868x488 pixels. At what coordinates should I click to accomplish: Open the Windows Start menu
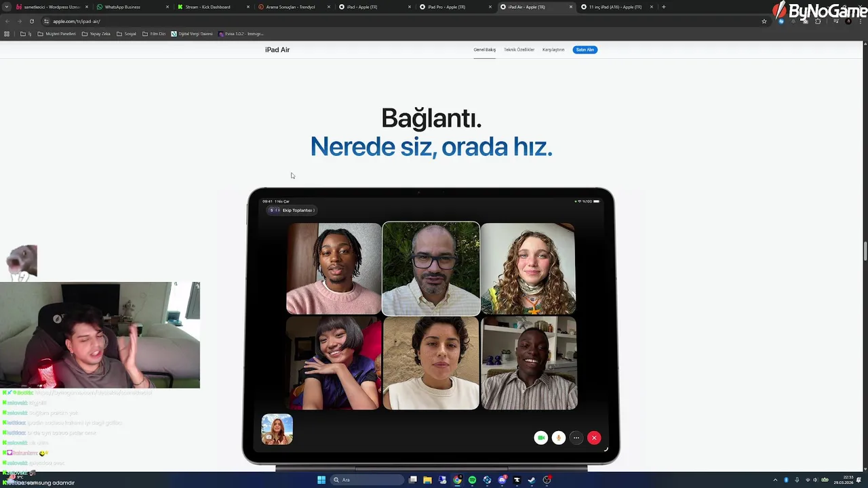tap(321, 480)
